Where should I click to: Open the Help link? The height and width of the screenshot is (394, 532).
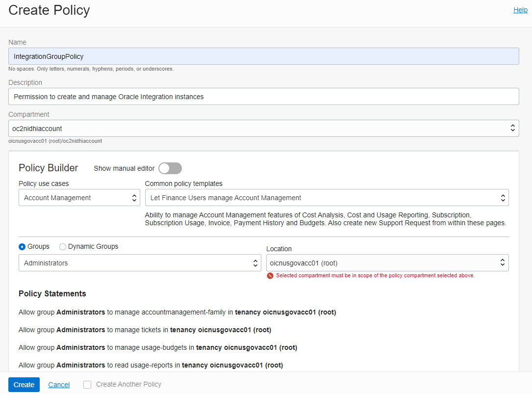click(520, 9)
